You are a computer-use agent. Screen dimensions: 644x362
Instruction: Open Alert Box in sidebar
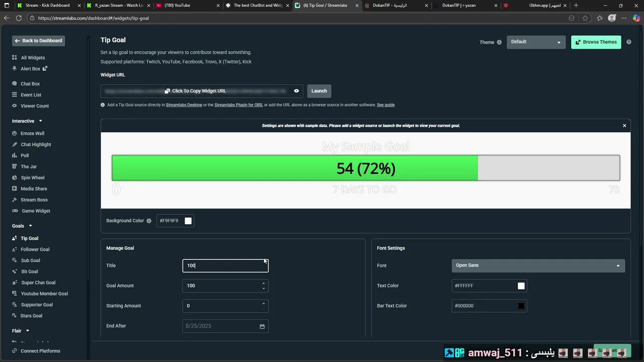click(30, 69)
